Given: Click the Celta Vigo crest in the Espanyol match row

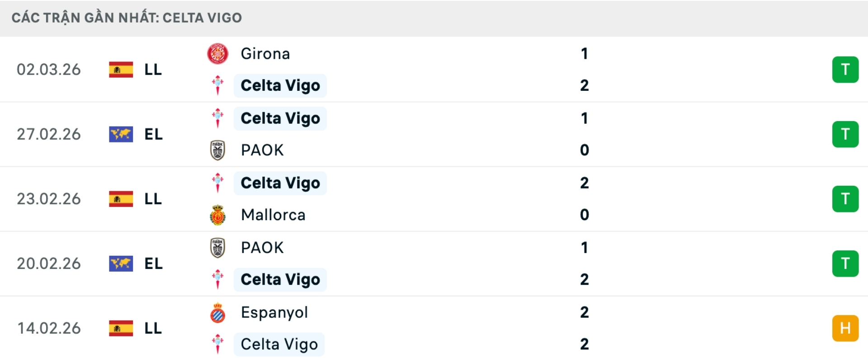Looking at the screenshot, I should [218, 344].
